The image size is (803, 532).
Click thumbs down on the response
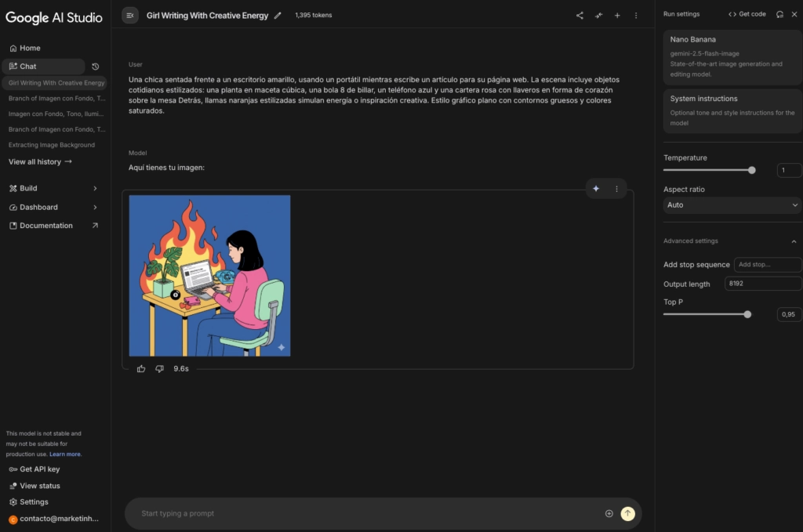[x=159, y=368]
